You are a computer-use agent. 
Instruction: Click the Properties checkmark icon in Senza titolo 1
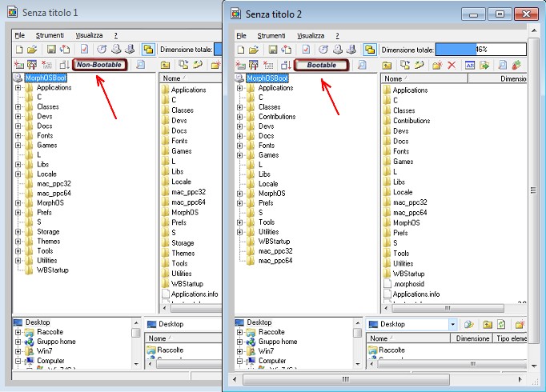tap(84, 50)
